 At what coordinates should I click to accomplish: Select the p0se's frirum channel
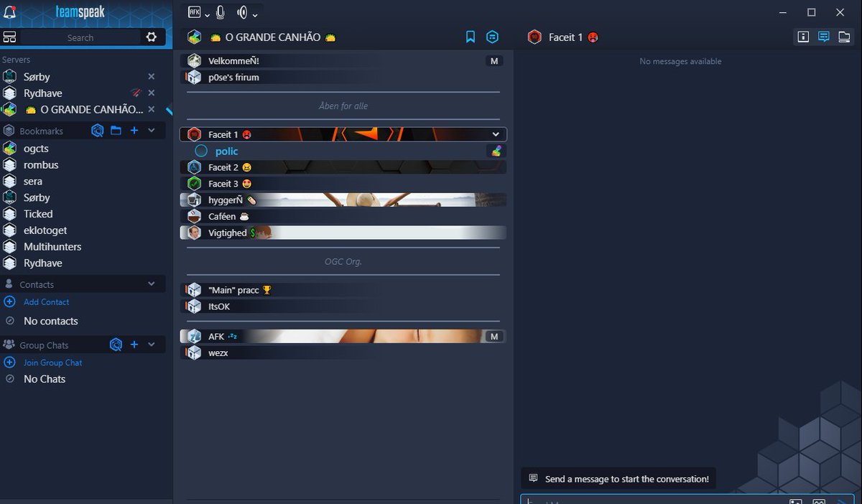tap(343, 78)
